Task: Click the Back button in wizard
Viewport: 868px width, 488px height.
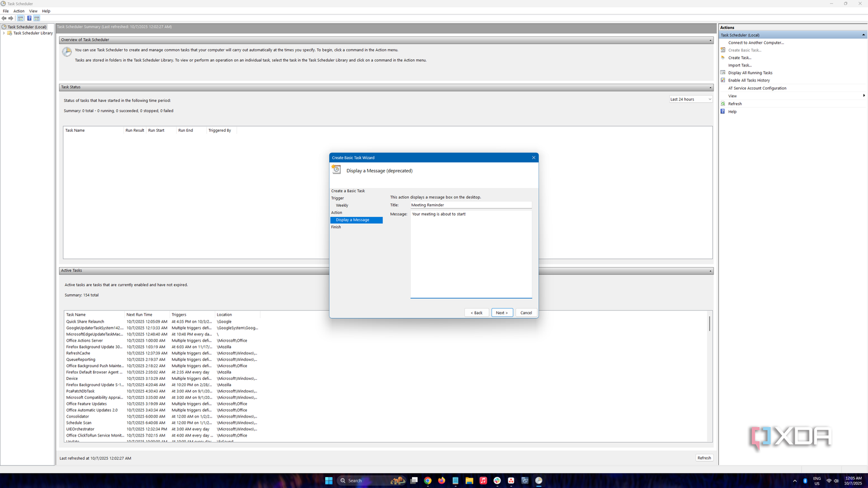Action: (x=476, y=313)
